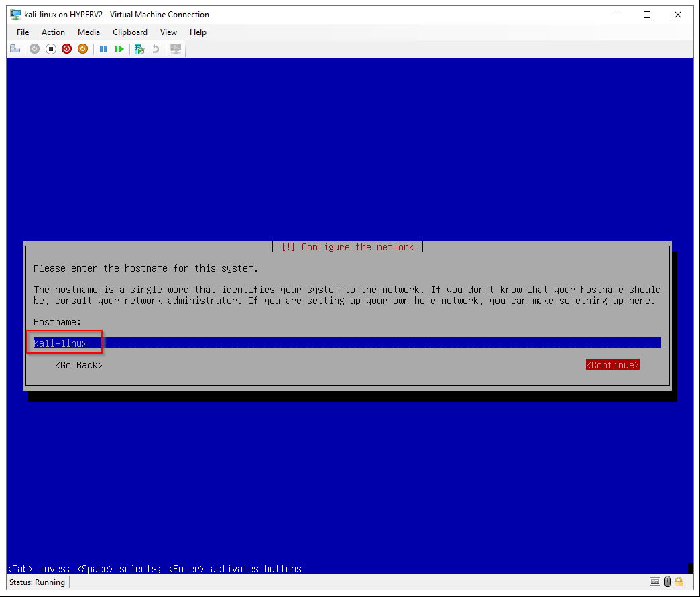700x597 pixels.
Task: Activate the red Continue button
Action: click(612, 365)
